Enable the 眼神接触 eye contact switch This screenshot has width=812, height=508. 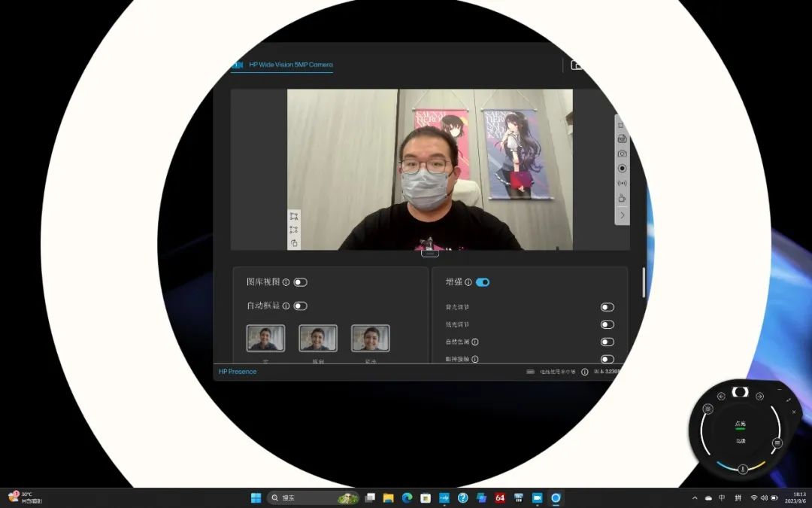(x=607, y=359)
